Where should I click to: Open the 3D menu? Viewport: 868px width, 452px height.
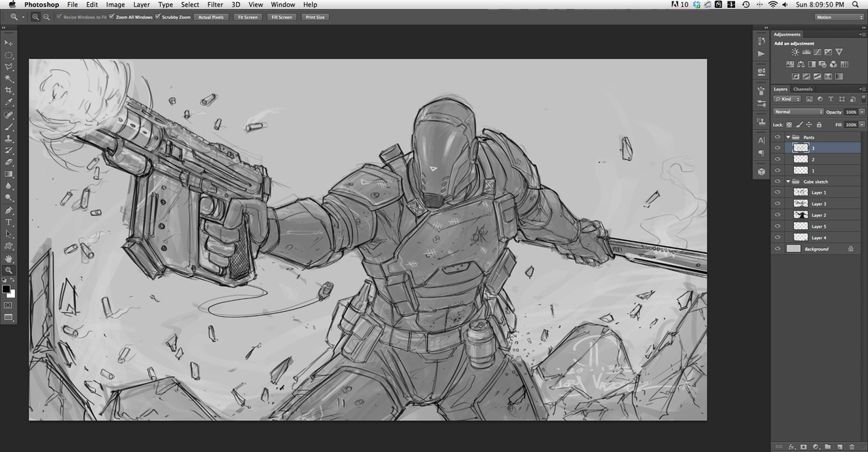coord(236,5)
